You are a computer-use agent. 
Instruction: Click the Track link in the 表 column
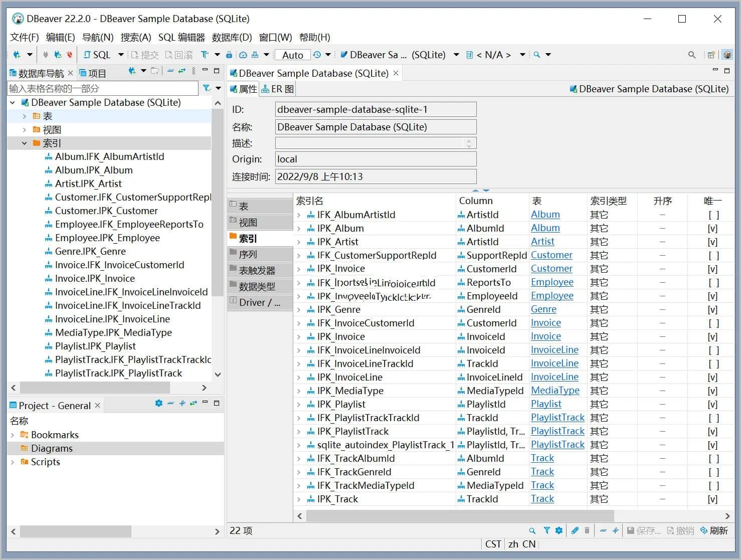[542, 458]
